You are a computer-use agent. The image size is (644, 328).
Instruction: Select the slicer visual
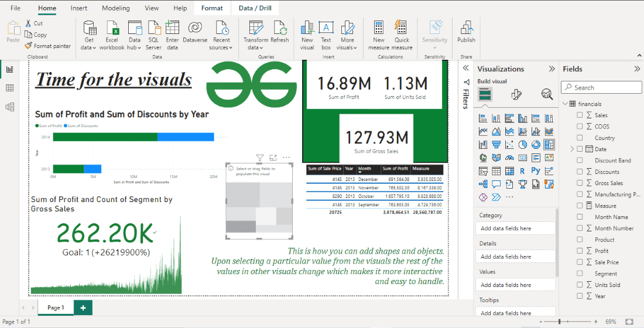coord(483,171)
